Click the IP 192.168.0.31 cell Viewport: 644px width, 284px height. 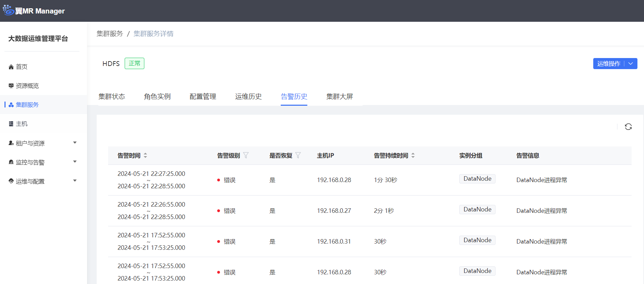tap(334, 242)
